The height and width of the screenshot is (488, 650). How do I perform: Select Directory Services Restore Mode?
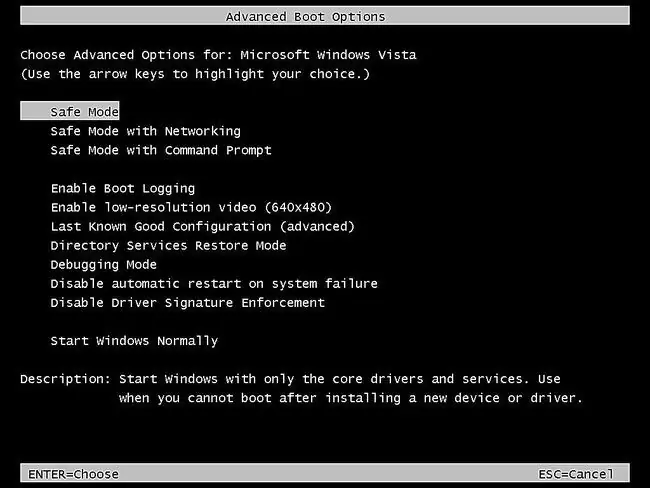pyautogui.click(x=168, y=245)
